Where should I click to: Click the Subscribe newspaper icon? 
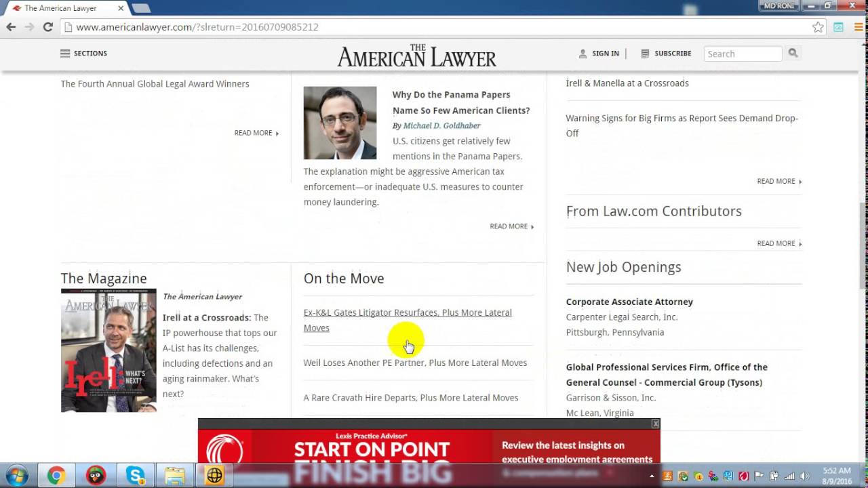click(x=645, y=54)
